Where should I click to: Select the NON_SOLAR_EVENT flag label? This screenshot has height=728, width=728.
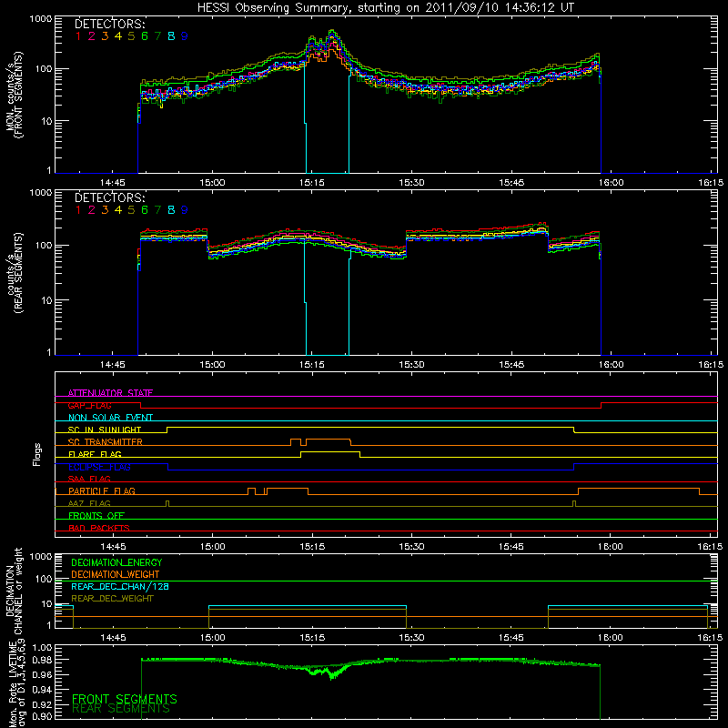(110, 418)
